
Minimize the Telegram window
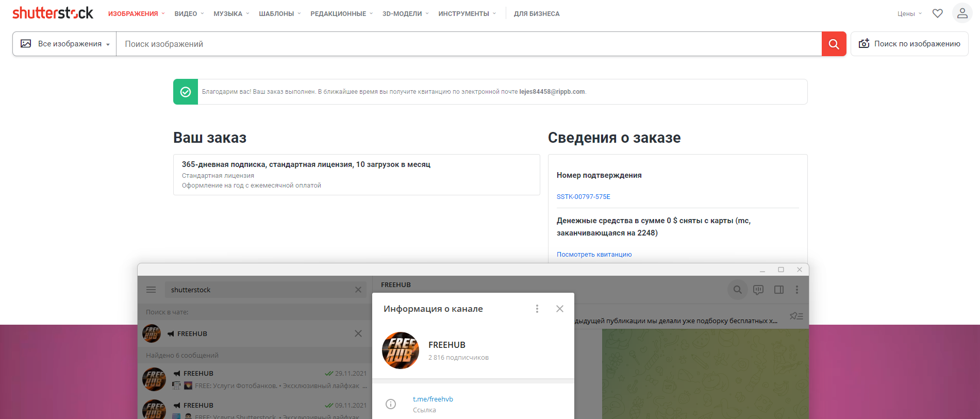coord(762,270)
